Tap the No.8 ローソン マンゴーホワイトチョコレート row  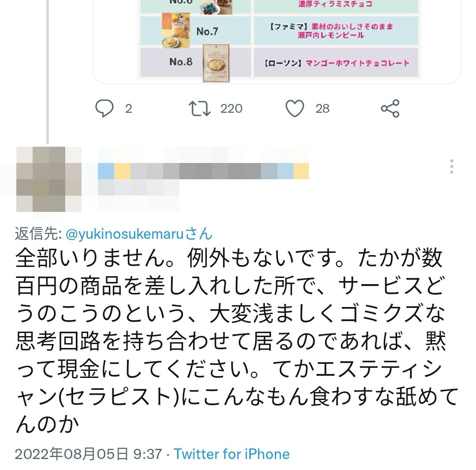[279, 63]
